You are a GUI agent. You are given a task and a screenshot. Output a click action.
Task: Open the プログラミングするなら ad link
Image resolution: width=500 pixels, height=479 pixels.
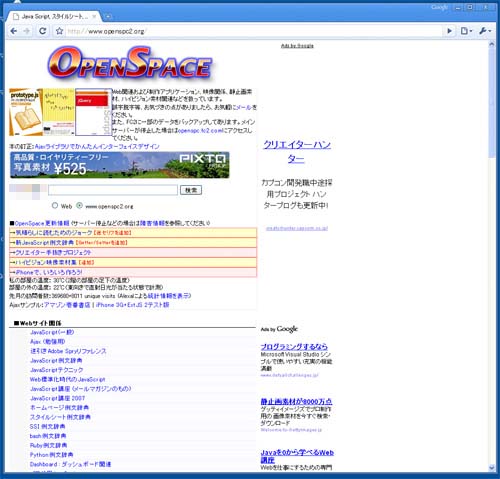tap(294, 347)
